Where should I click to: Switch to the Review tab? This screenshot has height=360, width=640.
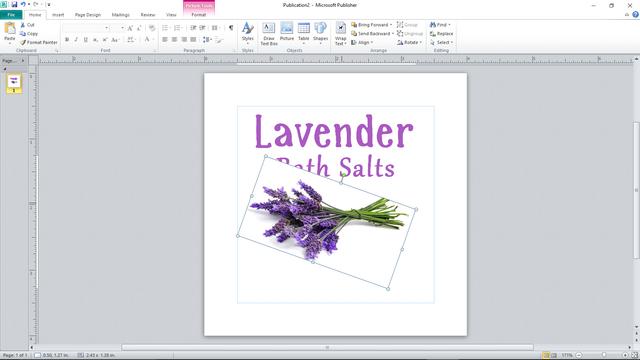(x=148, y=15)
